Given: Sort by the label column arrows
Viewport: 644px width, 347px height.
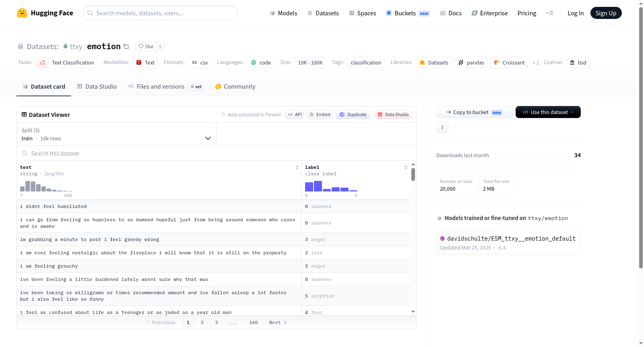Looking at the screenshot, I should (x=406, y=167).
